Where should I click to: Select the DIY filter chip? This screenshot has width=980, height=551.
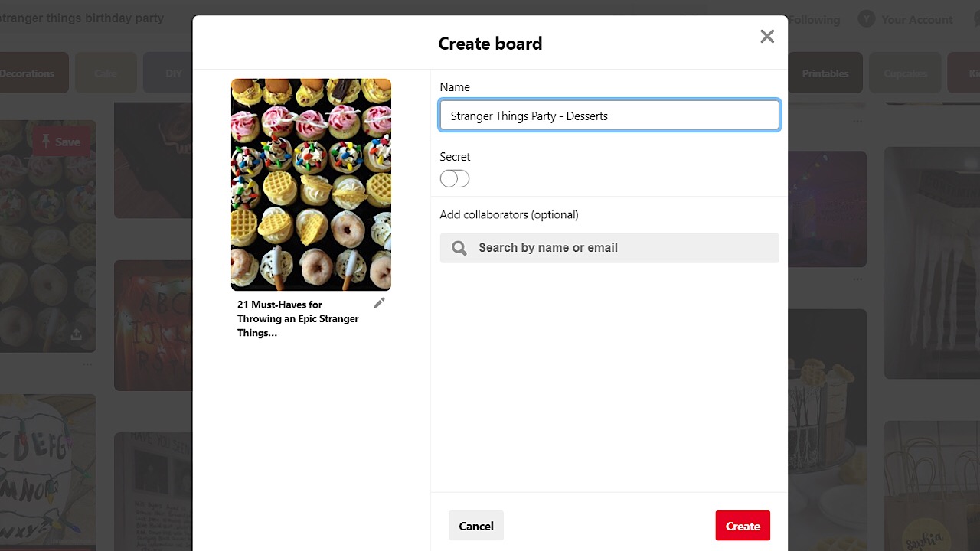click(174, 73)
